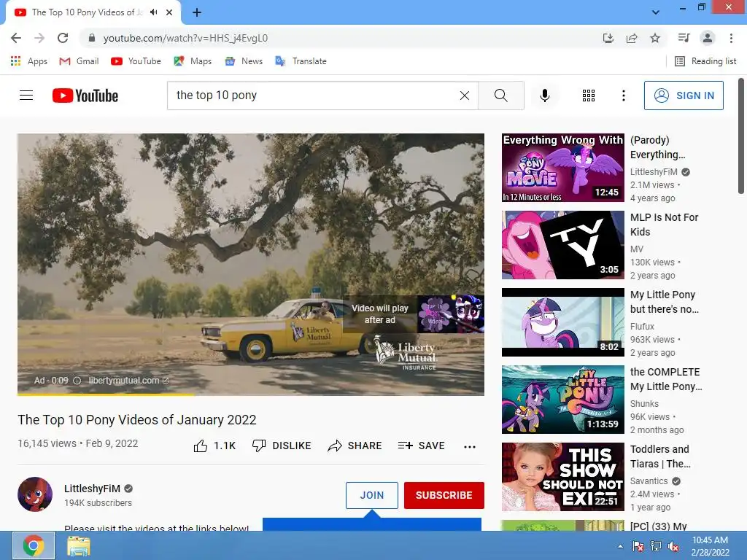Open the '(Parody) Everything...' video title
Screen dimensions: 747x560
[x=658, y=147]
